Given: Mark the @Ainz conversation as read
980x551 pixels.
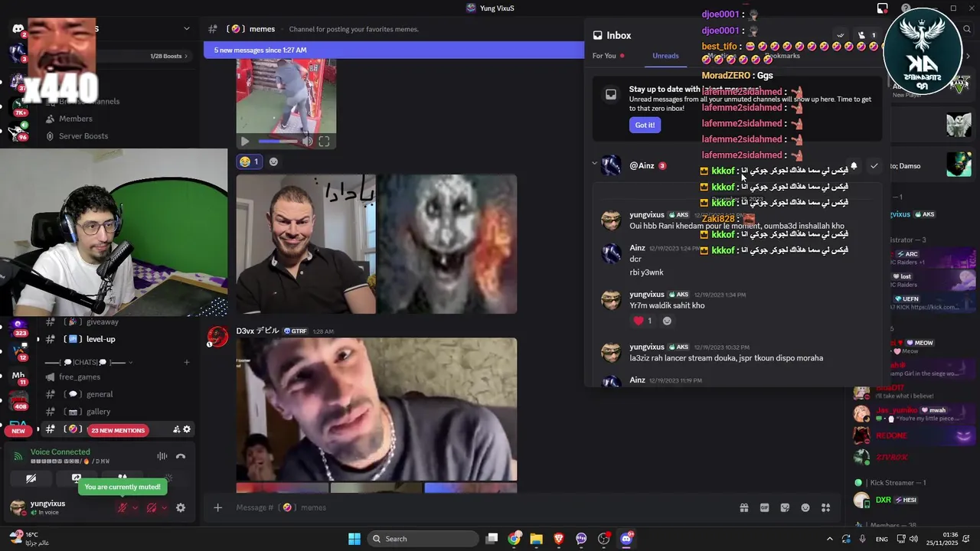Looking at the screenshot, I should [x=874, y=165].
